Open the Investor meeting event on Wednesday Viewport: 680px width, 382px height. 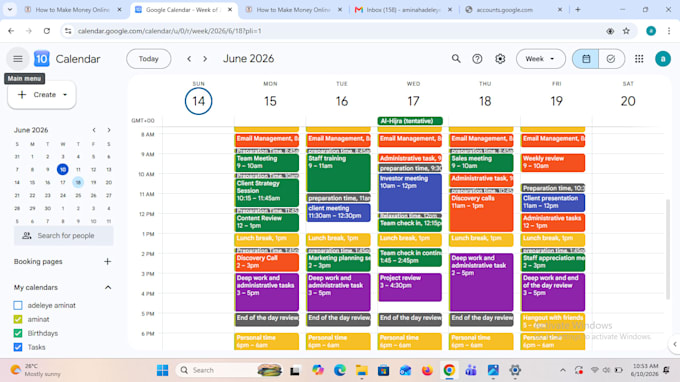[410, 193]
